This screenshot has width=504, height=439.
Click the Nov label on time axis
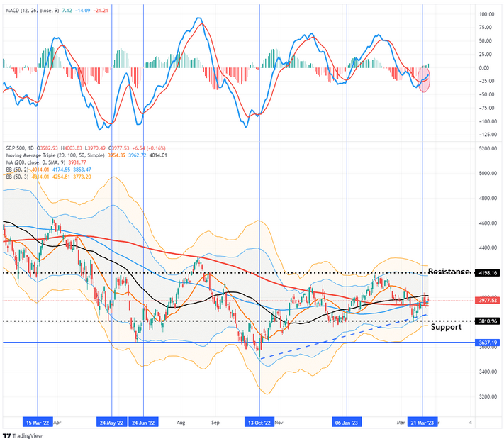click(x=279, y=422)
